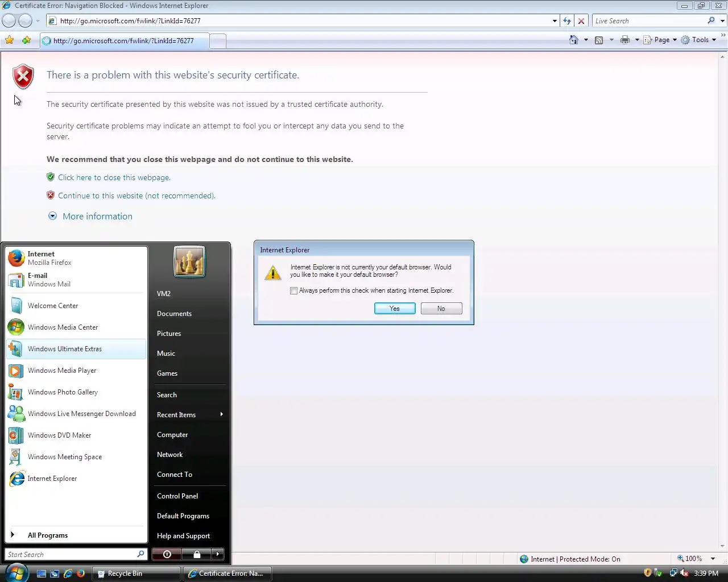Click 'Continue to this website' link

[136, 196]
